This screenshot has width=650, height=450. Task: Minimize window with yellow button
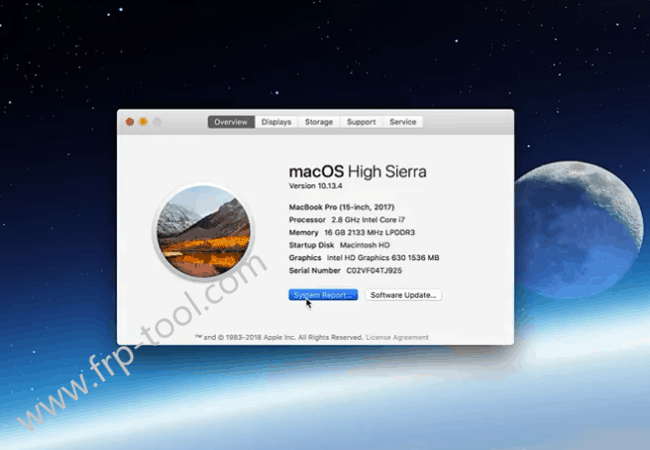143,122
